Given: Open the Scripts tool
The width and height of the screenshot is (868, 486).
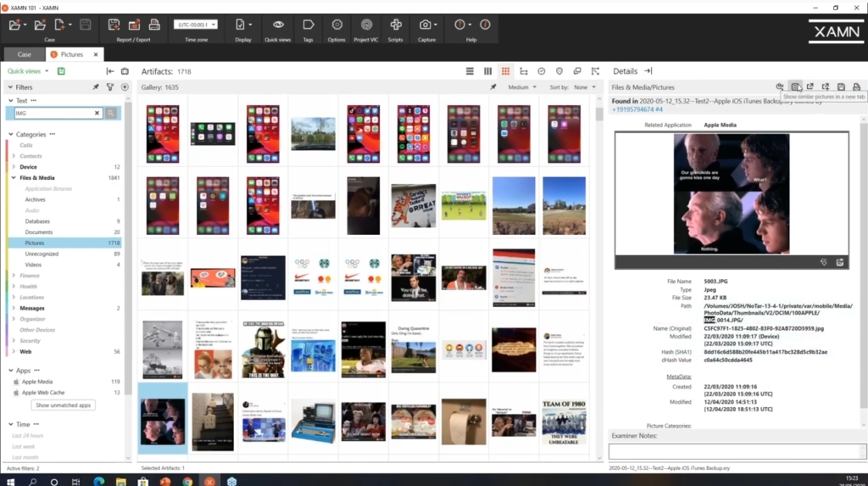Looking at the screenshot, I should tap(396, 25).
